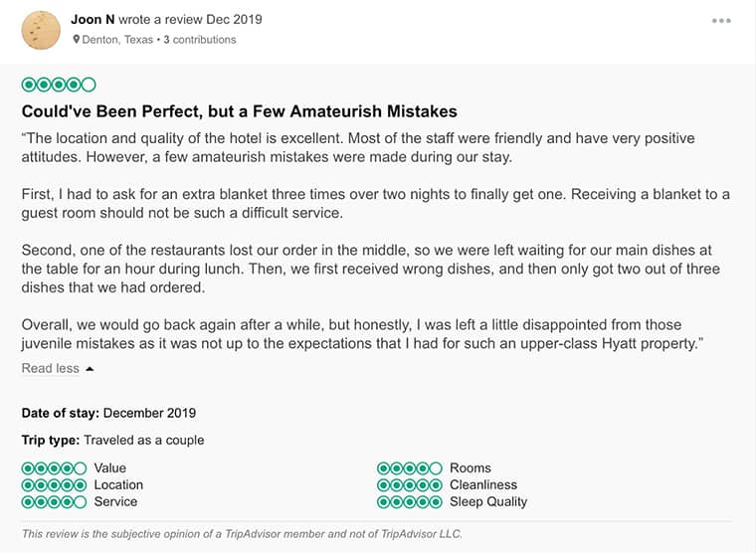Click Joon N's profile avatar
This screenshot has height=554, width=756.
pyautogui.click(x=41, y=30)
